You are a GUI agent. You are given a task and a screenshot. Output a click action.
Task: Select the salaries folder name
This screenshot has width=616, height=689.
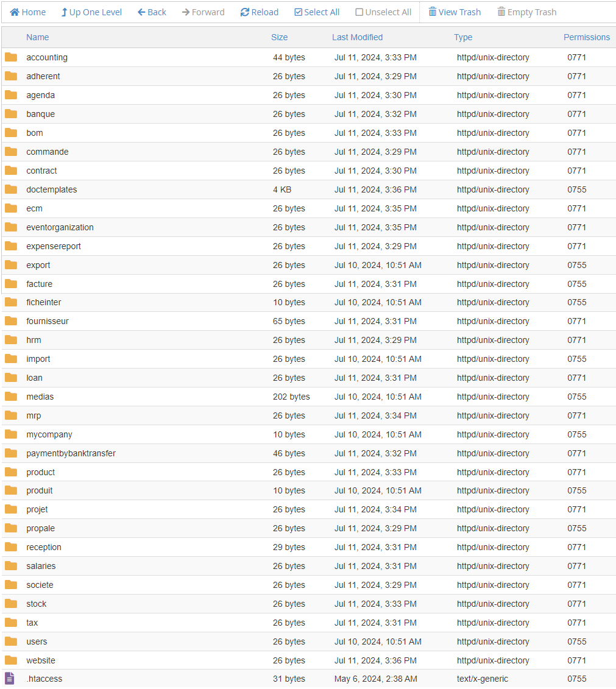[x=41, y=567]
